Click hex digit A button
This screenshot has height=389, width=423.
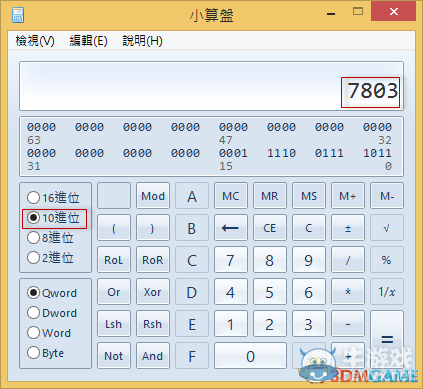192,196
